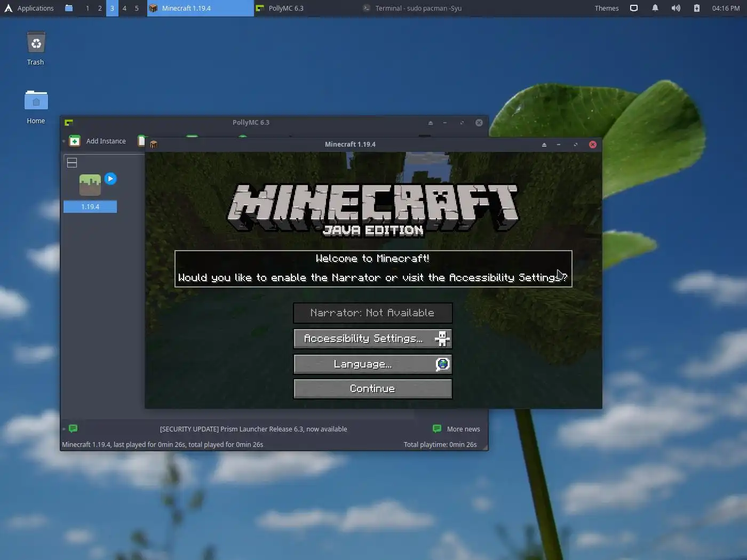Select PollyMC 6.3 in the taskbar
This screenshot has height=560, width=747.
(307, 8)
